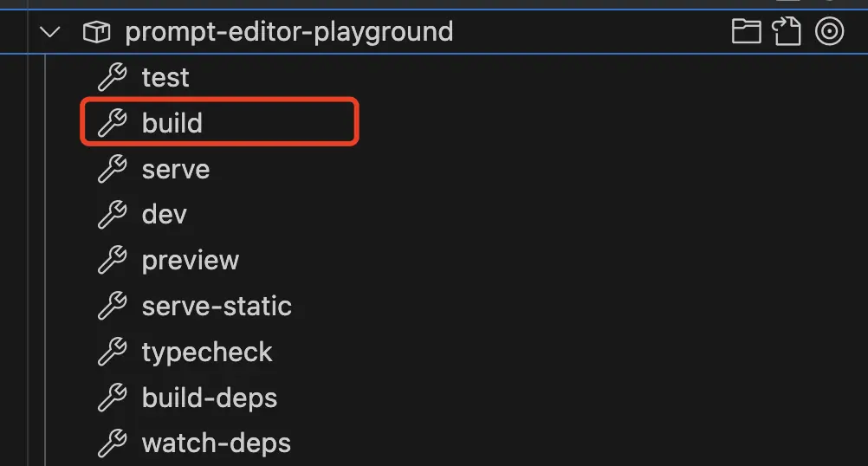Click the wrench icon next to serve
The width and height of the screenshot is (868, 466).
coord(113,168)
